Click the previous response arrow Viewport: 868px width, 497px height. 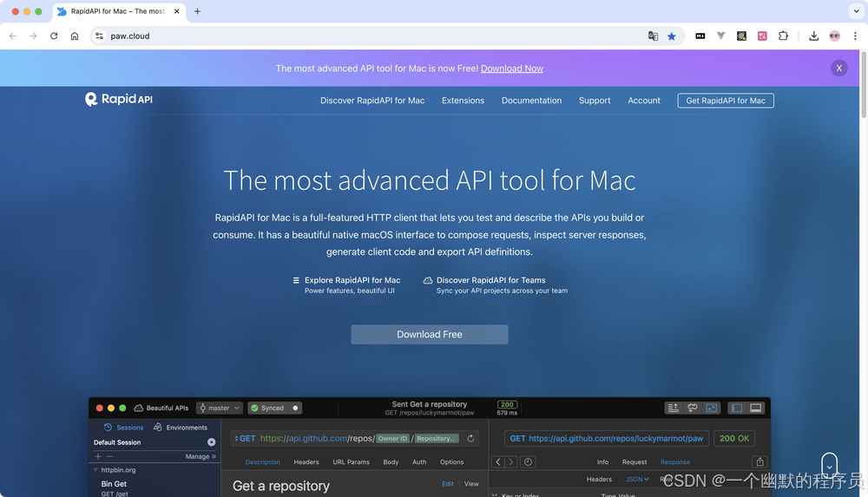click(497, 461)
